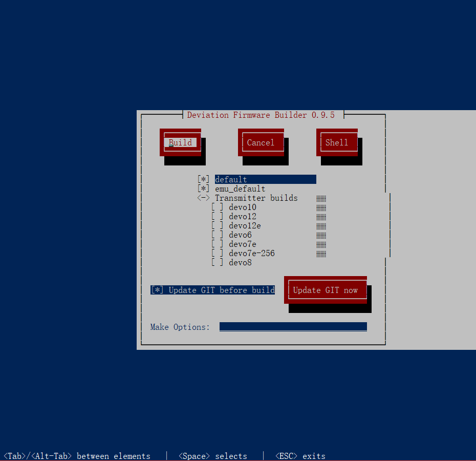Select the 'devo6' row label
The width and height of the screenshot is (476, 461).
point(240,235)
